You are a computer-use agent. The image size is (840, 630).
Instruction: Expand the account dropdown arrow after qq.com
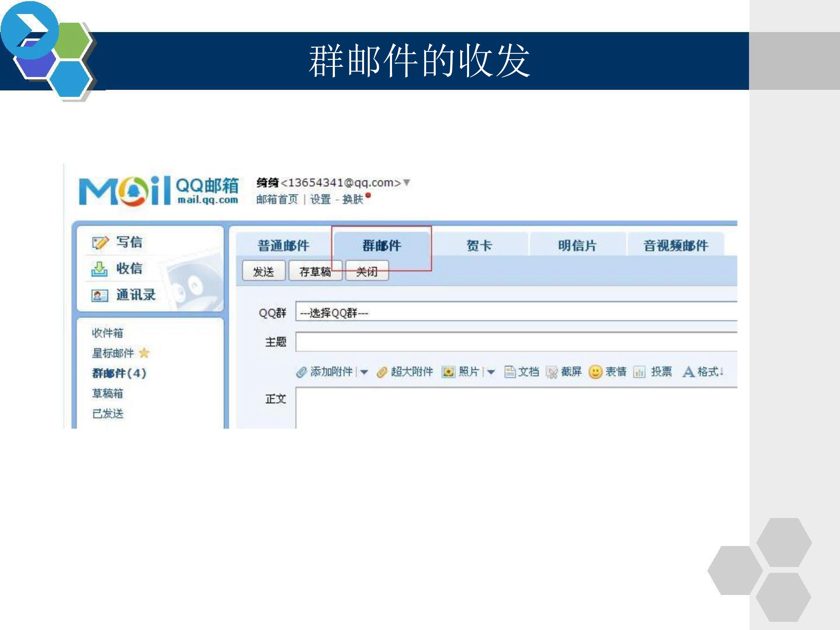pyautogui.click(x=407, y=183)
